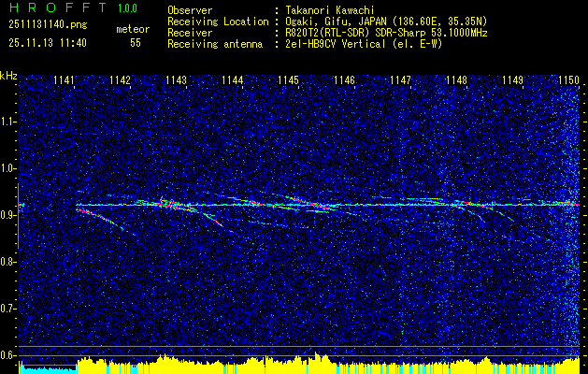The width and height of the screenshot is (588, 374).
Task: Click the 1144 time marker
Action: pos(233,79)
